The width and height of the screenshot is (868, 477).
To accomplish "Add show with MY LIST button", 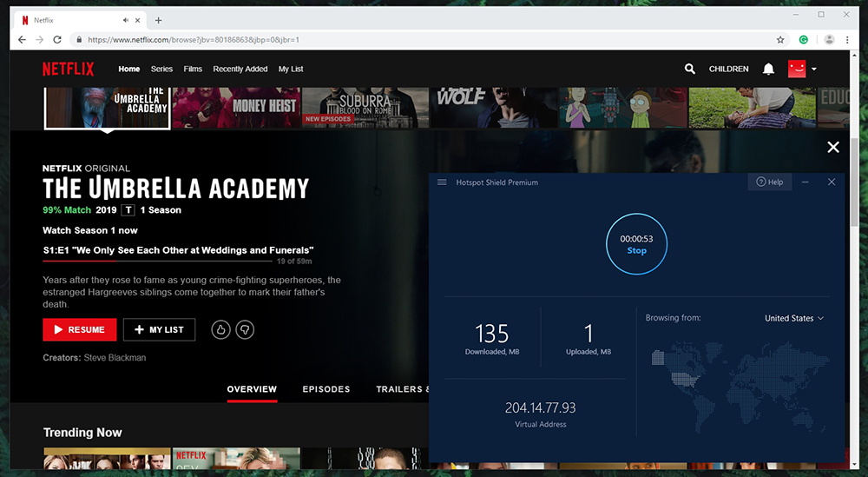I will tap(159, 329).
